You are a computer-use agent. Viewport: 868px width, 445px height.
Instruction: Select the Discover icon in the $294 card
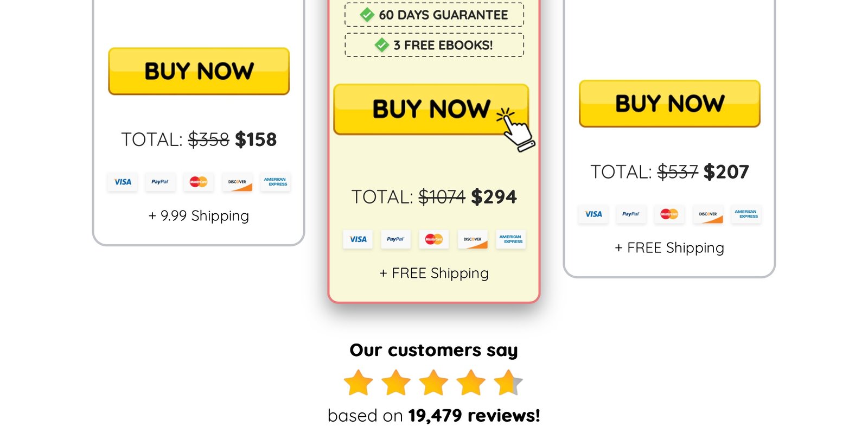tap(473, 239)
